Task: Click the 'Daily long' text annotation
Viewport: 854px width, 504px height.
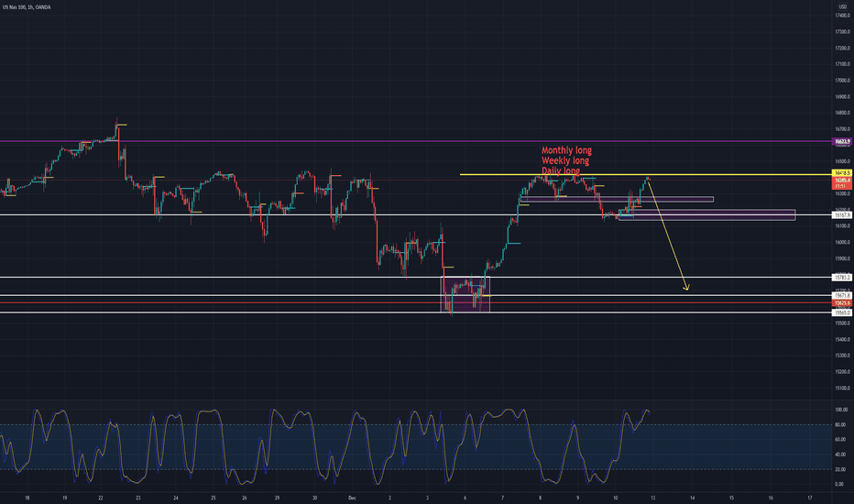Action: pyautogui.click(x=561, y=170)
